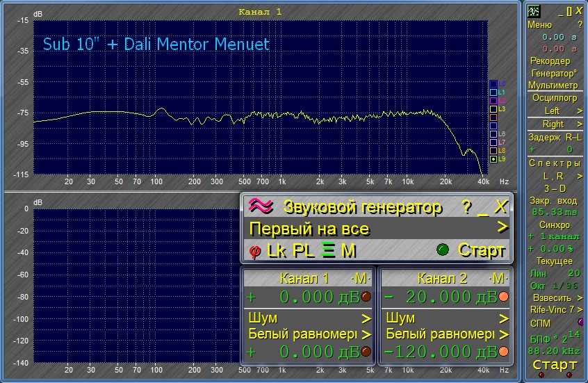588x383 pixels.
Task: Expand the L, R spectrum arrow
Action: pyautogui.click(x=580, y=176)
